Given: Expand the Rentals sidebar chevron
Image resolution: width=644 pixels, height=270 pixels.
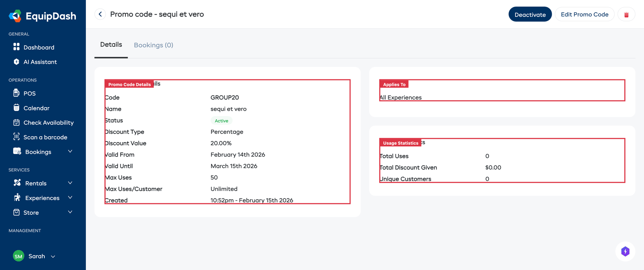Looking at the screenshot, I should pos(70,183).
